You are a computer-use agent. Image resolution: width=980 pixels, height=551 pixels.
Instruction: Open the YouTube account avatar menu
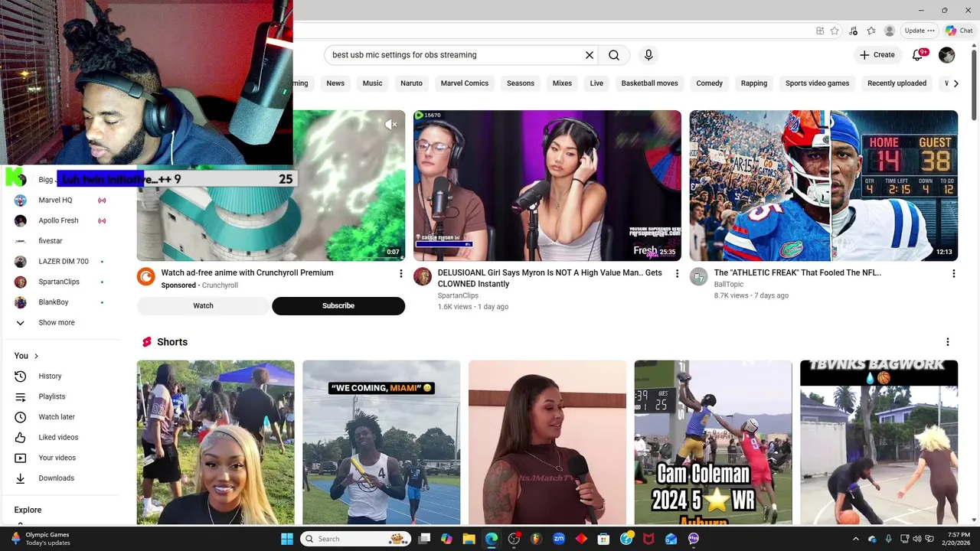[x=947, y=55]
